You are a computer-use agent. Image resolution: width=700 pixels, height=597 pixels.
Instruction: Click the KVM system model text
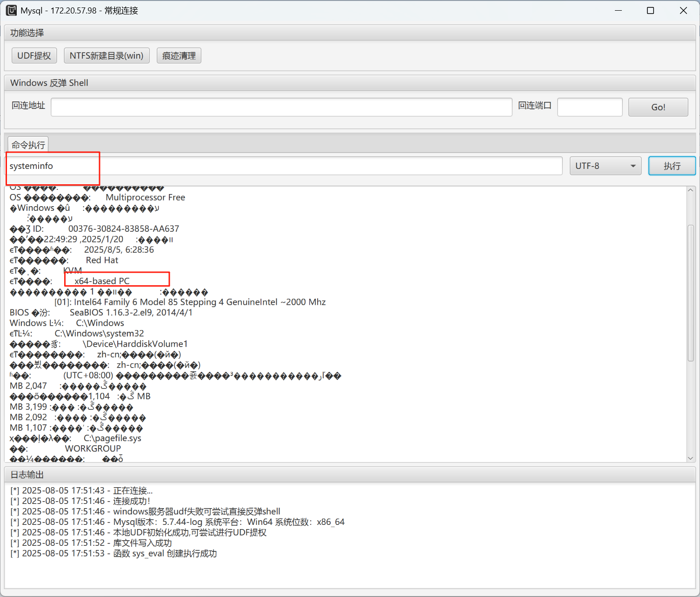pos(73,270)
